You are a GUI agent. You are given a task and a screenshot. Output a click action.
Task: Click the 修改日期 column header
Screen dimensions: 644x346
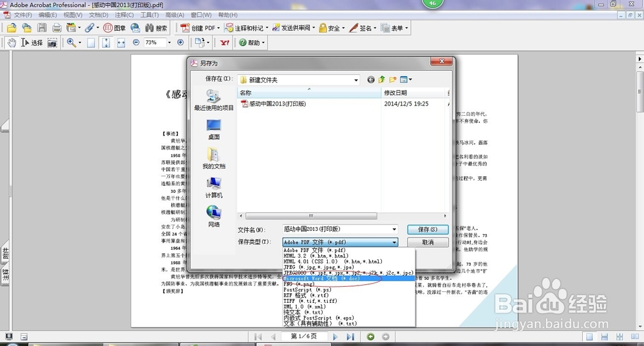[x=414, y=93]
